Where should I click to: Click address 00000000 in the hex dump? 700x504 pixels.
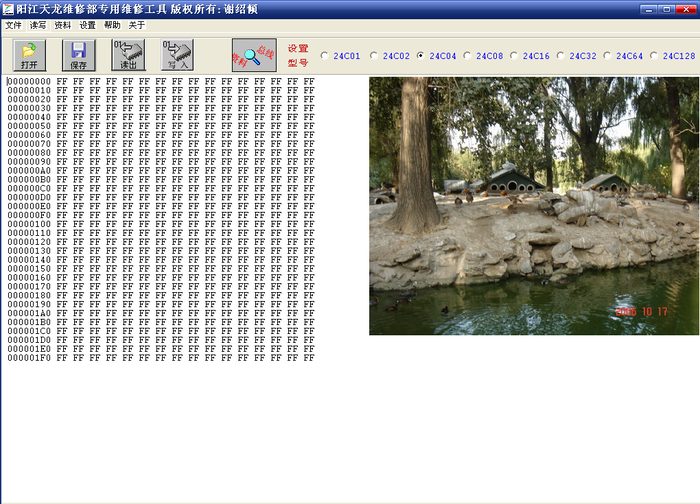[29, 81]
